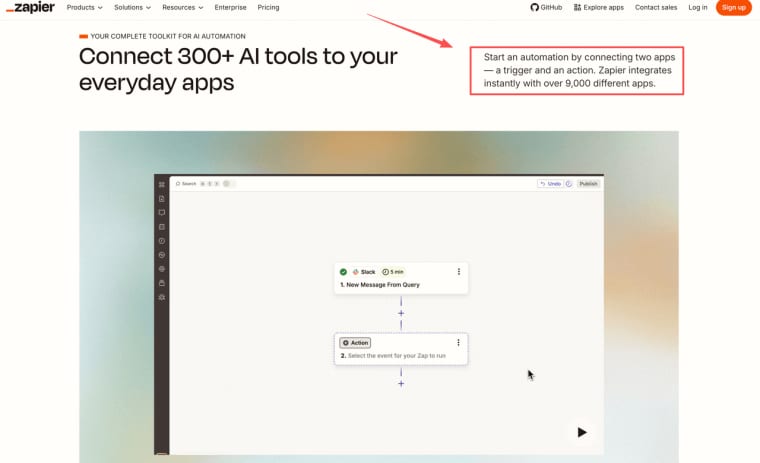The image size is (760, 463).
Task: Click the Zapier logo
Action: (x=30, y=7)
